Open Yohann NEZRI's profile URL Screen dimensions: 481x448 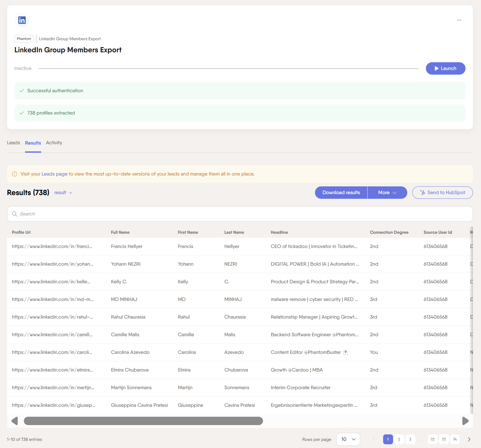tap(52, 264)
